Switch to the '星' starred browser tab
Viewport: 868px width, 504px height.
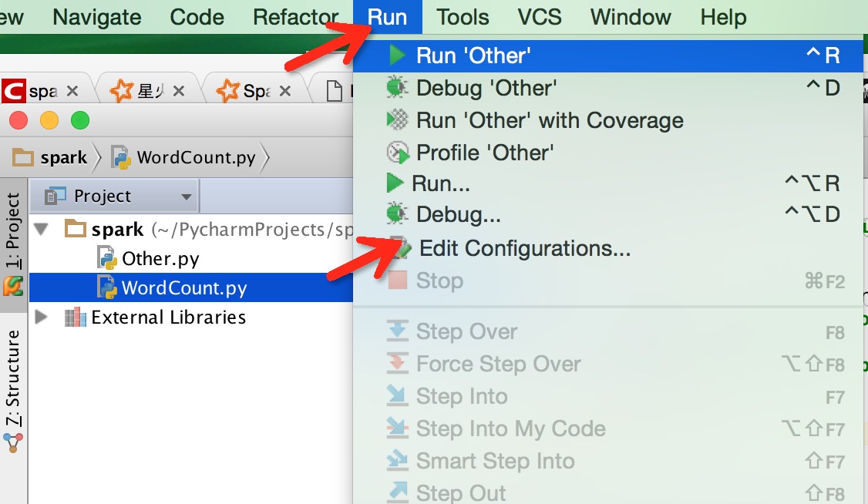point(150,91)
